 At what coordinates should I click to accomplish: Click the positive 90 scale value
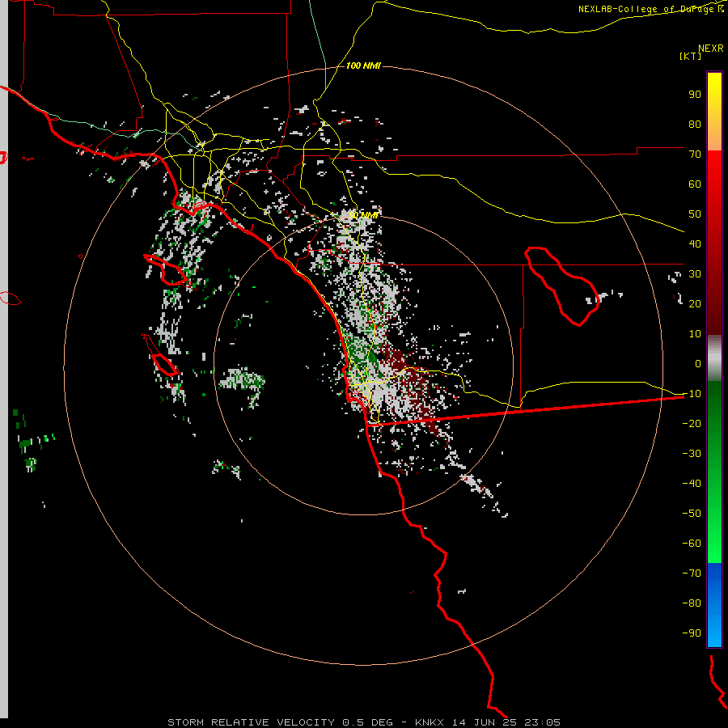(695, 95)
